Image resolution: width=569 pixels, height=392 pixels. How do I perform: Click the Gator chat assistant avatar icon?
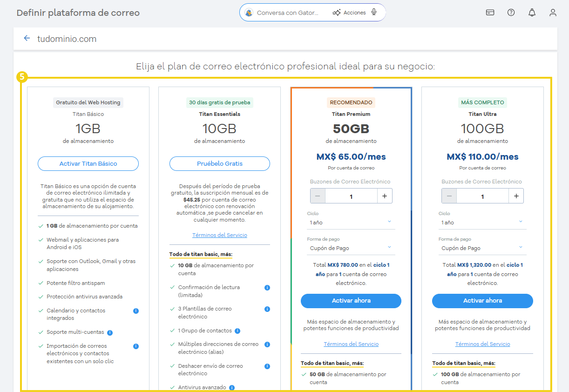[249, 13]
